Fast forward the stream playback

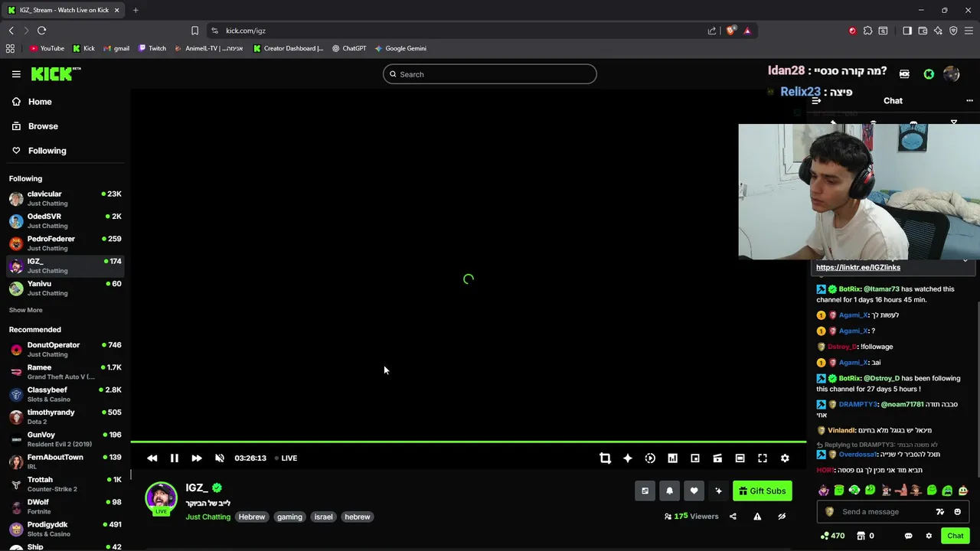(x=197, y=458)
